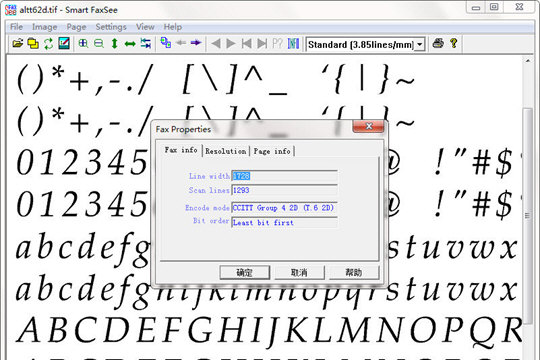Click the green refresh arrows icon
The width and height of the screenshot is (540, 360).
[49, 44]
